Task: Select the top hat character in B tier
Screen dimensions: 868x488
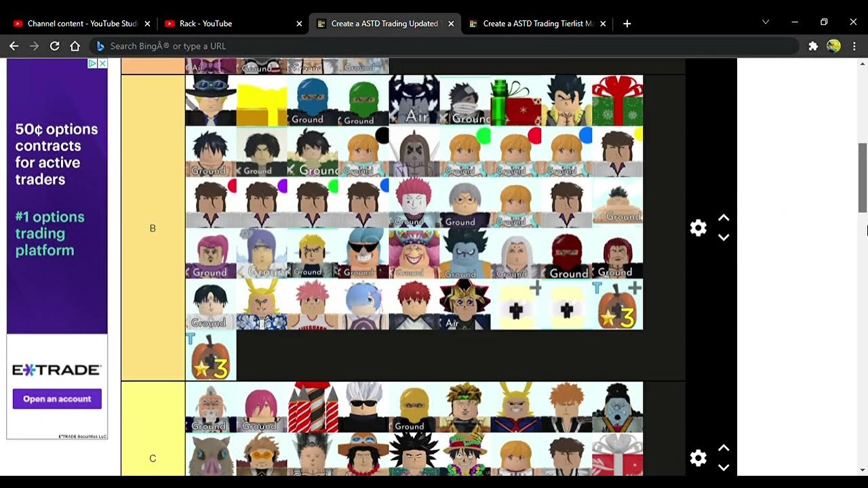Action: click(211, 100)
